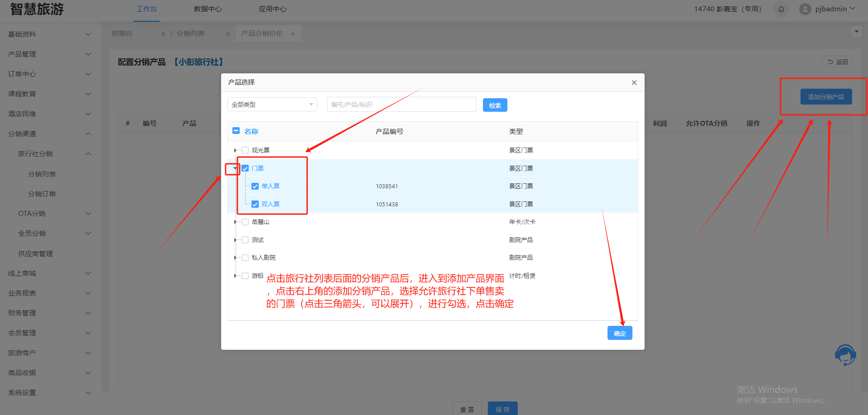Image resolution: width=868 pixels, height=415 pixels.
Task: Close the 控制台 tab using its X
Action: pos(164,33)
